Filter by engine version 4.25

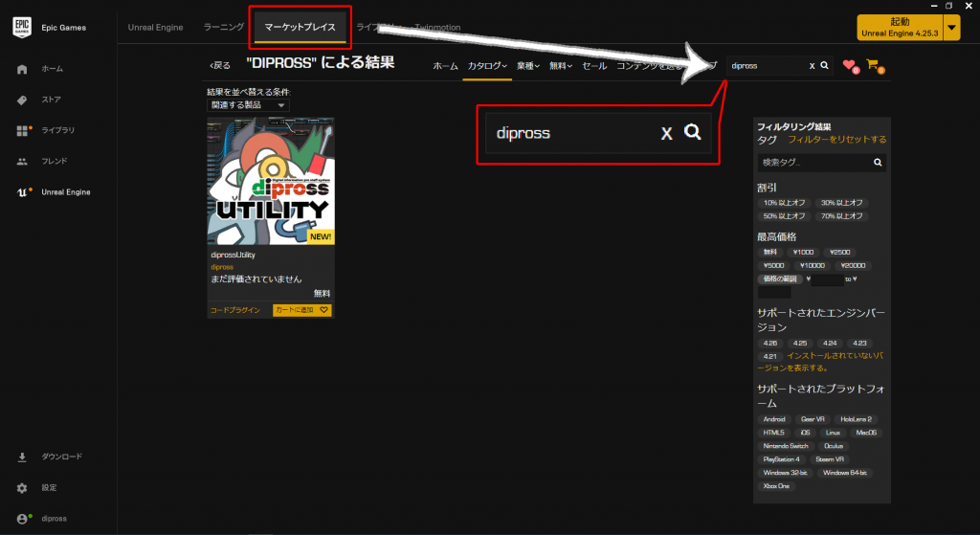800,344
